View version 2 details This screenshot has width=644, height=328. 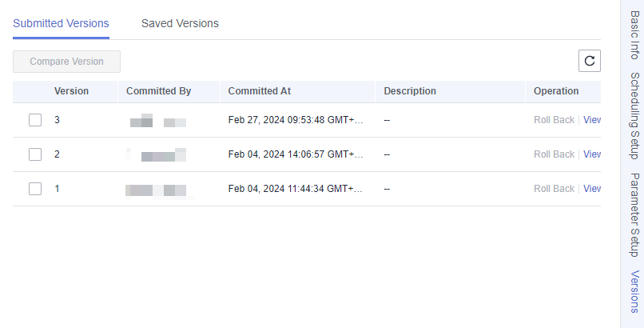click(592, 154)
